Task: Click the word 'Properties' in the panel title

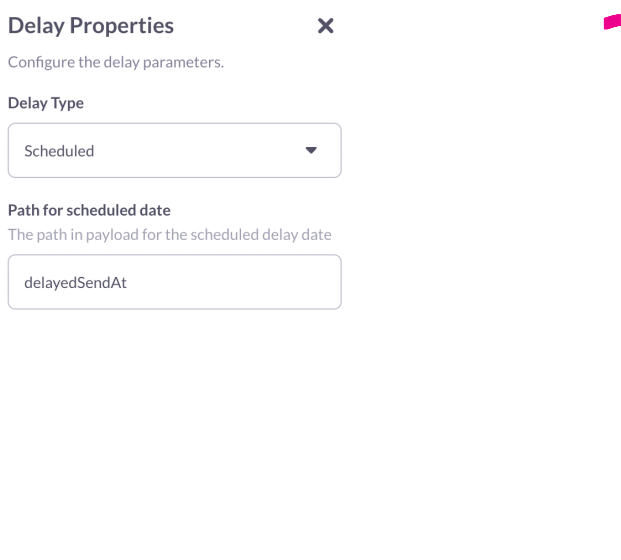Action: 122,26
